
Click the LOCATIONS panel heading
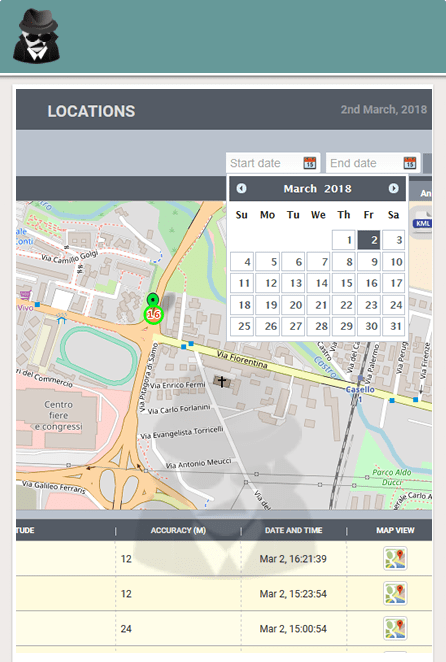pos(91,111)
